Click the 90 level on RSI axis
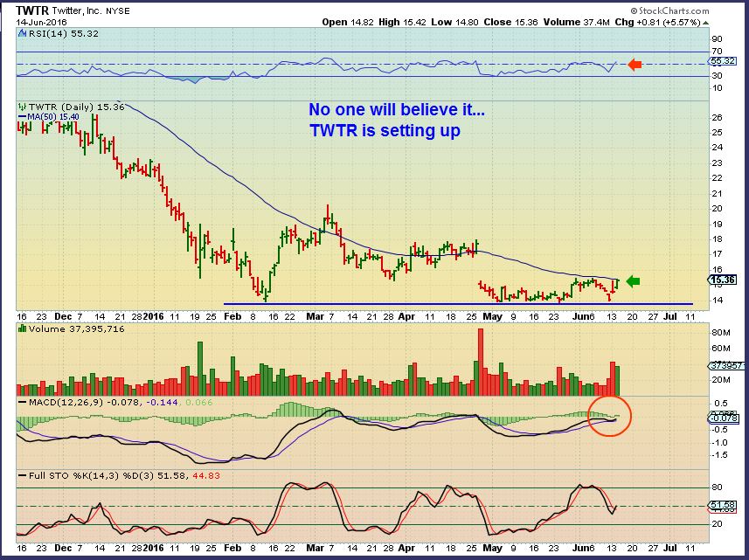749x560 pixels. tap(717, 39)
